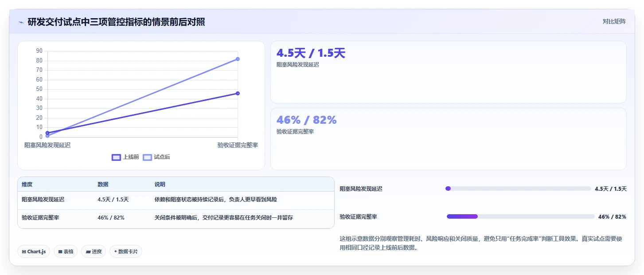
Task: Click the 试点后 legend color box
Action: 147,157
